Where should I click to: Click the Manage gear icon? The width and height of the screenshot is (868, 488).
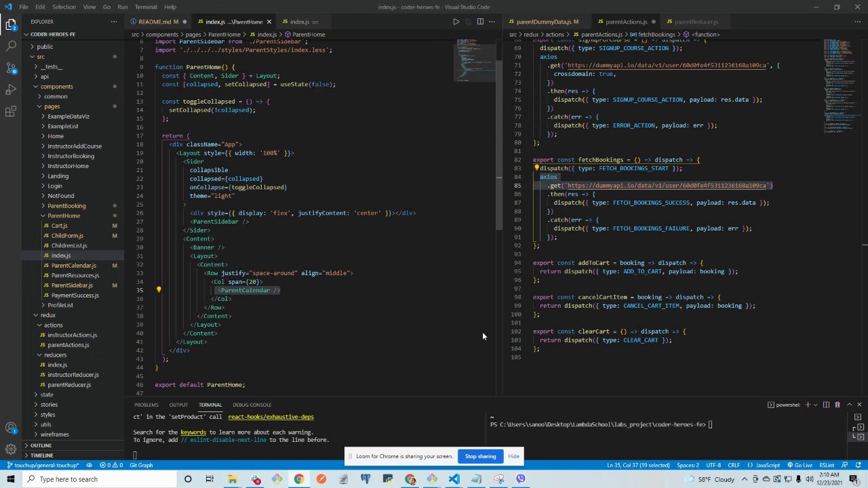(x=11, y=449)
